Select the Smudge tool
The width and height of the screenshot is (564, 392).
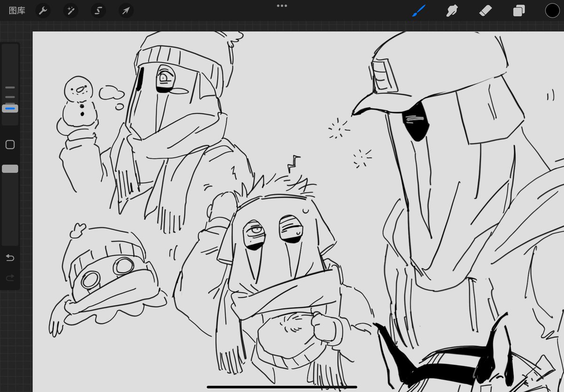[x=452, y=10]
